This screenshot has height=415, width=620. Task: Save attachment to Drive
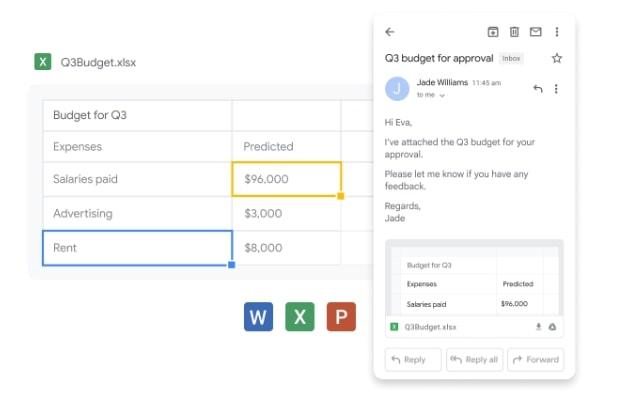[x=552, y=327]
